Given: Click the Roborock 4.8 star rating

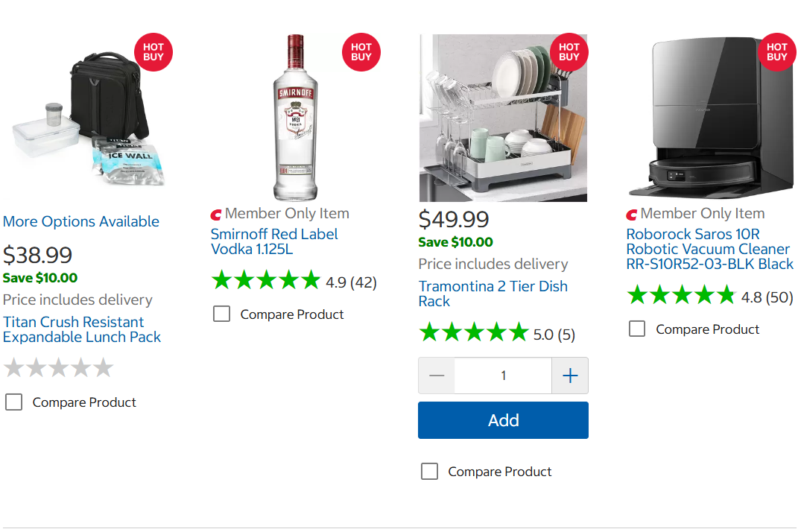Looking at the screenshot, I should click(681, 296).
